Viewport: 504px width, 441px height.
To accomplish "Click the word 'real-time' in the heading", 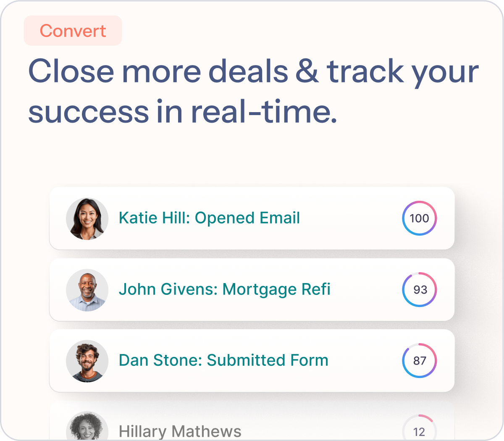I will click(264, 111).
